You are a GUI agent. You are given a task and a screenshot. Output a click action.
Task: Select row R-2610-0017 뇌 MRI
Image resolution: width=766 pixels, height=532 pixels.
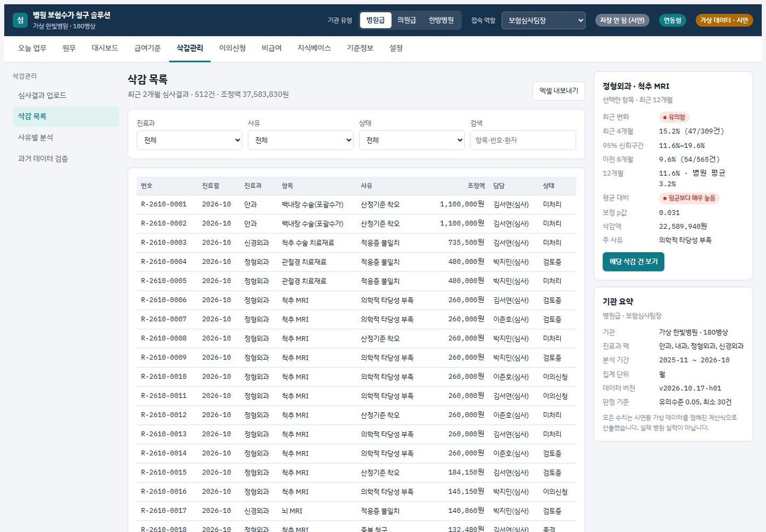point(356,511)
